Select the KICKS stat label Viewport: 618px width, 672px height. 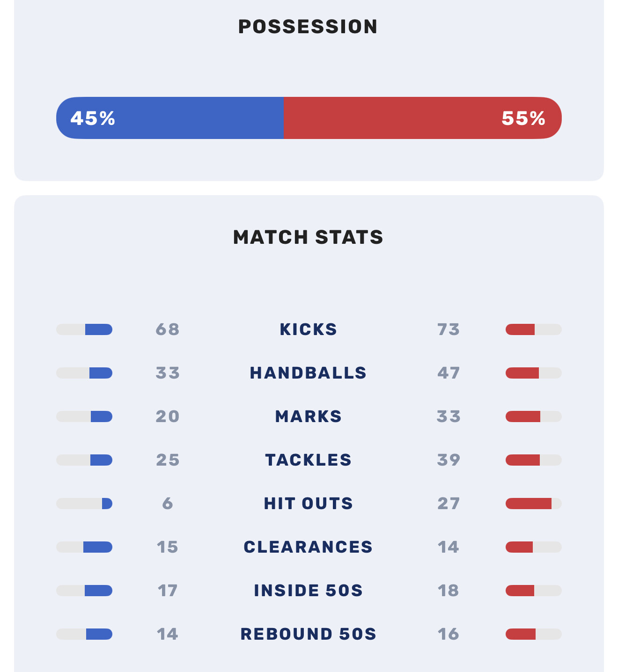[308, 329]
